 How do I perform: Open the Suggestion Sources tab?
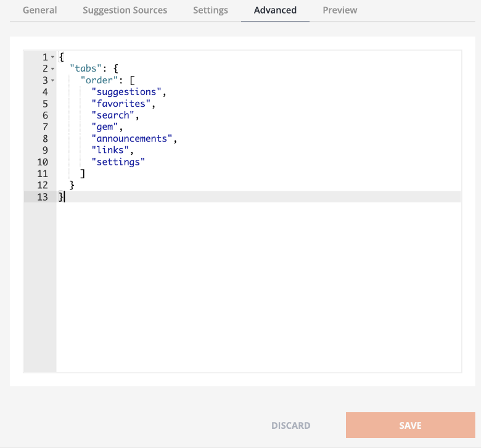tap(125, 10)
